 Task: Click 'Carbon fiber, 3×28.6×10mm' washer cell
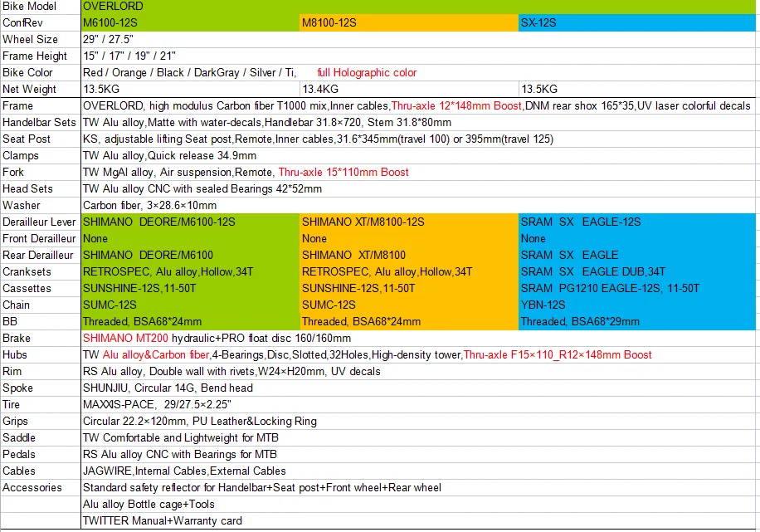coord(418,205)
